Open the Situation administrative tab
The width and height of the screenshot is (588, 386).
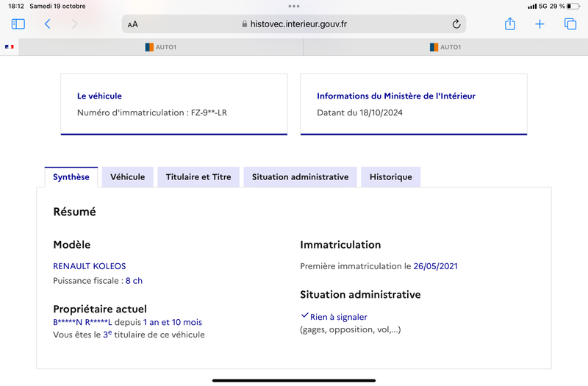pyautogui.click(x=301, y=177)
